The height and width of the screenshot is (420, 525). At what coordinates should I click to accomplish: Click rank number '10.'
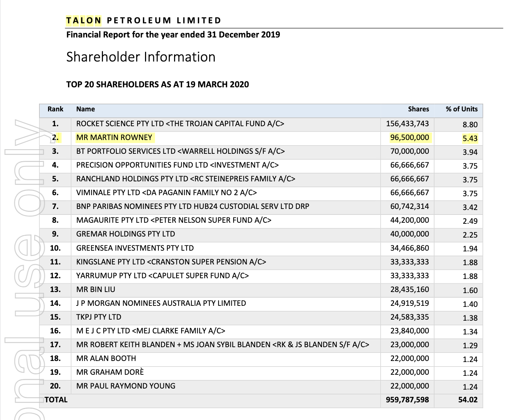(55, 248)
